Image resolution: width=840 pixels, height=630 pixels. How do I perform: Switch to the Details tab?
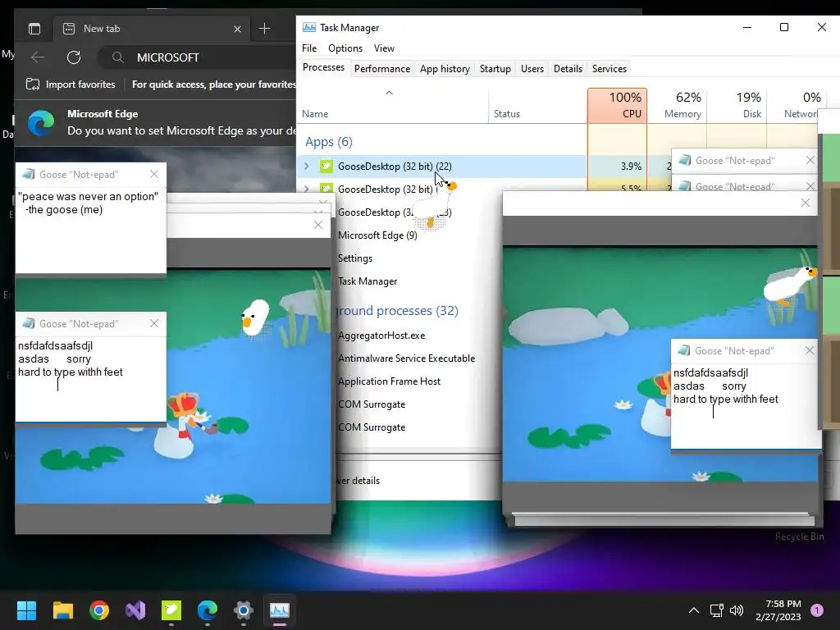tap(568, 69)
